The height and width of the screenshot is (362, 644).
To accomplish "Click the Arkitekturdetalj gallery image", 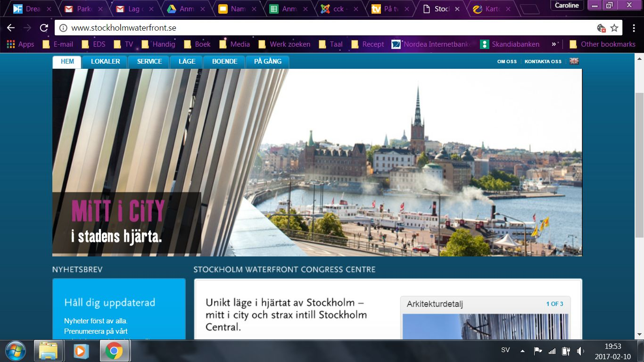I will pos(485,327).
